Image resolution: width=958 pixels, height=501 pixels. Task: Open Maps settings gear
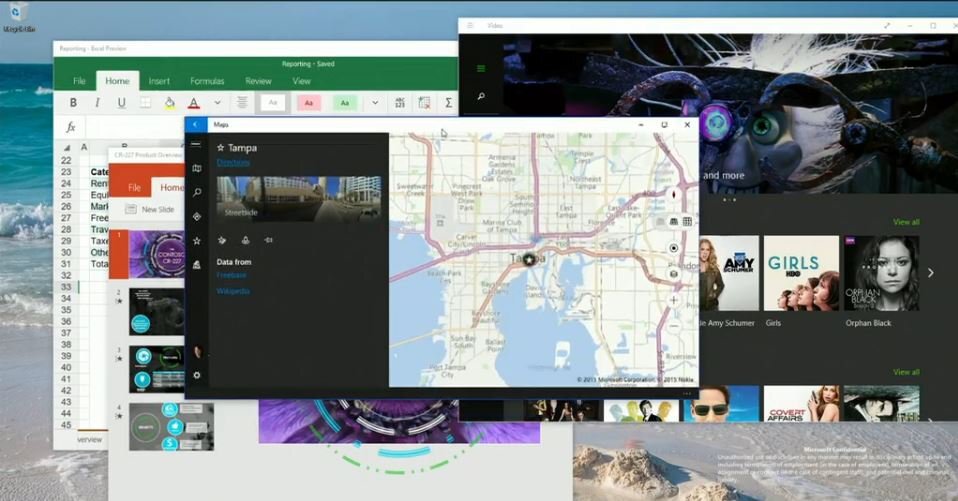pyautogui.click(x=197, y=375)
